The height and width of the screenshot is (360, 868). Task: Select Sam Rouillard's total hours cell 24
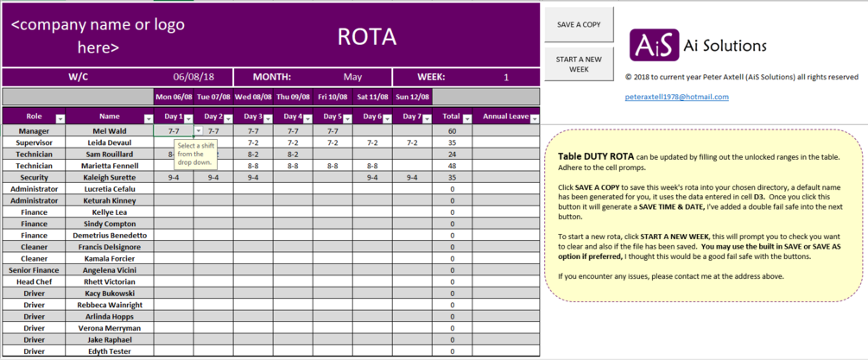tap(453, 155)
